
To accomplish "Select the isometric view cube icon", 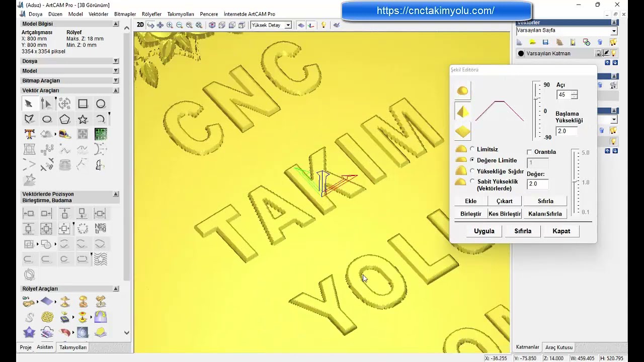I will [212, 25].
